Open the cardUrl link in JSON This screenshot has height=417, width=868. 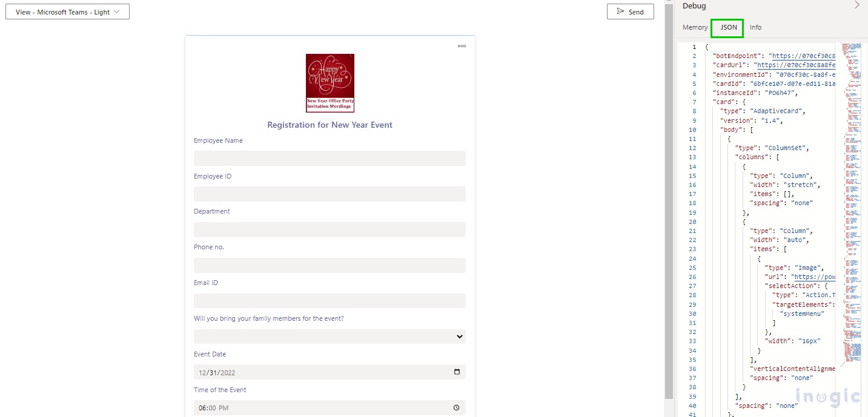coord(796,65)
